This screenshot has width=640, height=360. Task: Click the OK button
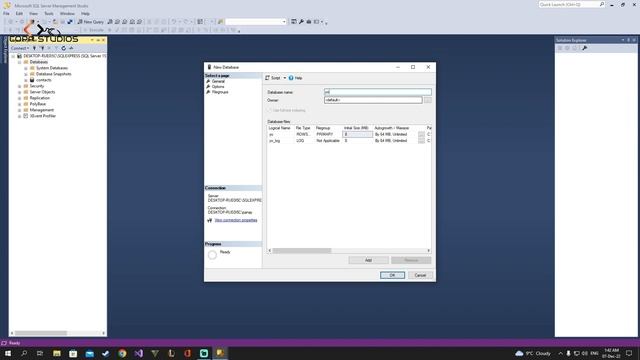point(392,275)
